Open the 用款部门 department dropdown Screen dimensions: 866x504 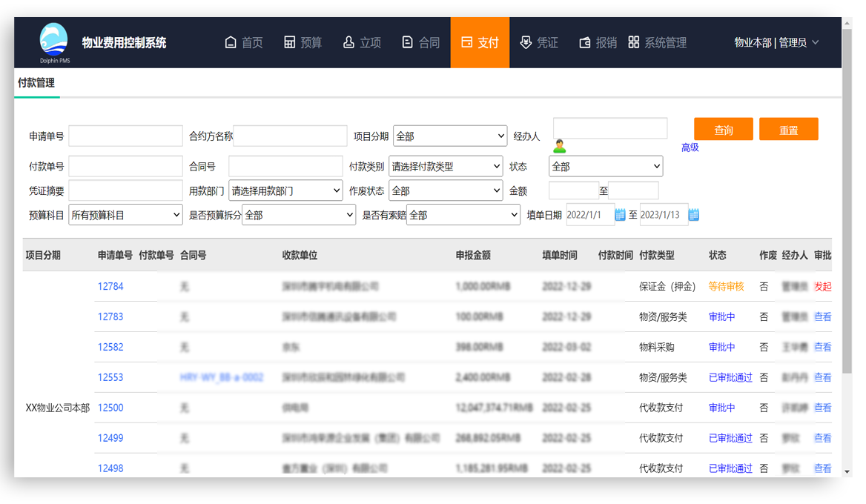(285, 190)
